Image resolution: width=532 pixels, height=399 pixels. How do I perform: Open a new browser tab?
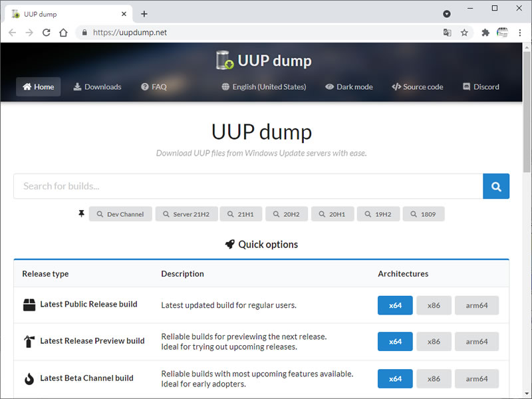144,14
